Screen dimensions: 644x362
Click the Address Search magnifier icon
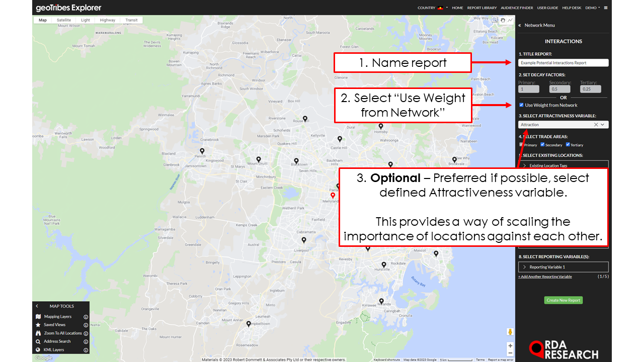tap(38, 341)
